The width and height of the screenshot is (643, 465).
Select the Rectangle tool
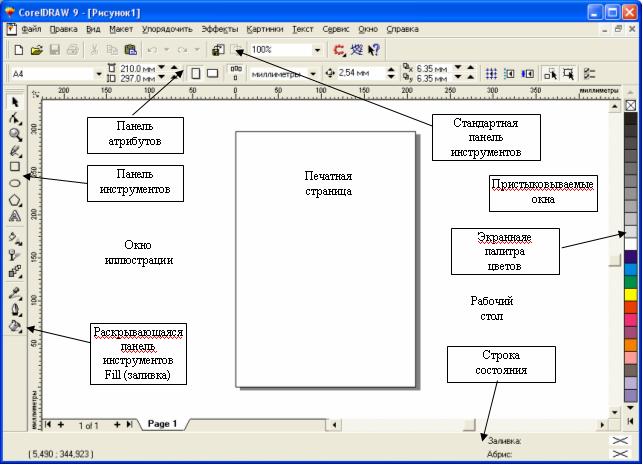tap(14, 166)
